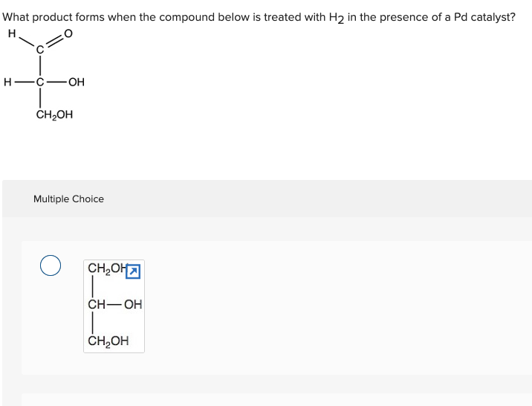Click CH2OH group below question structure
532x406 pixels.
pos(54,115)
